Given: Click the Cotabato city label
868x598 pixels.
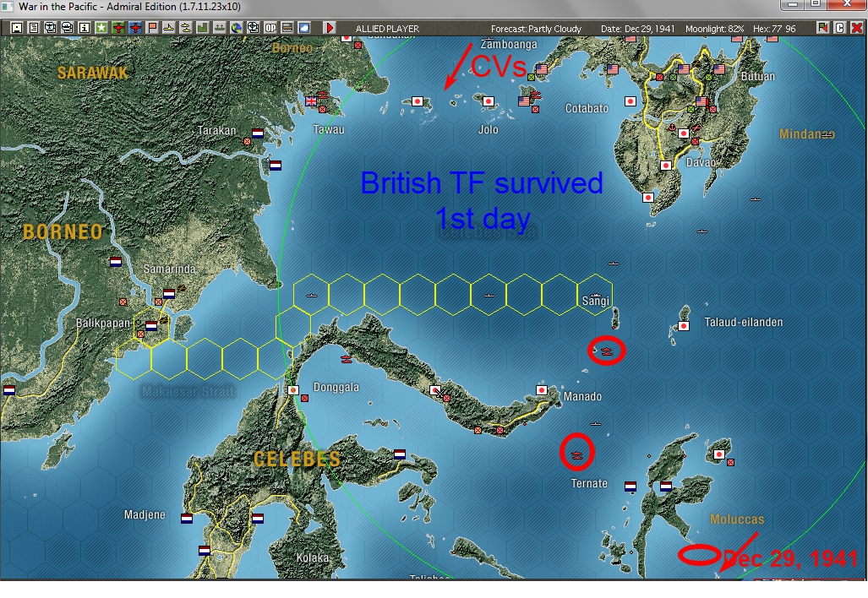Looking at the screenshot, I should 587,108.
